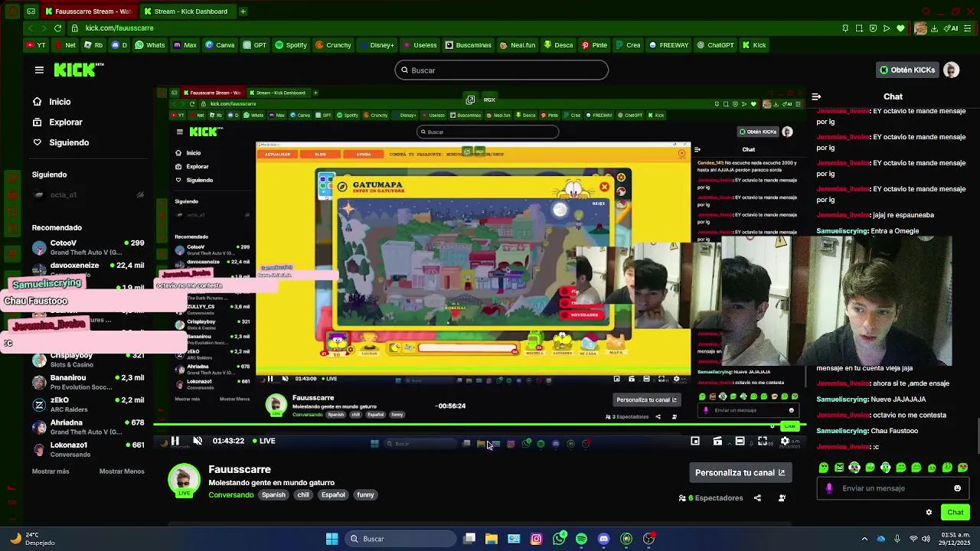This screenshot has width=980, height=551.
Task: Enter fullscreen on the player
Action: pyautogui.click(x=763, y=441)
